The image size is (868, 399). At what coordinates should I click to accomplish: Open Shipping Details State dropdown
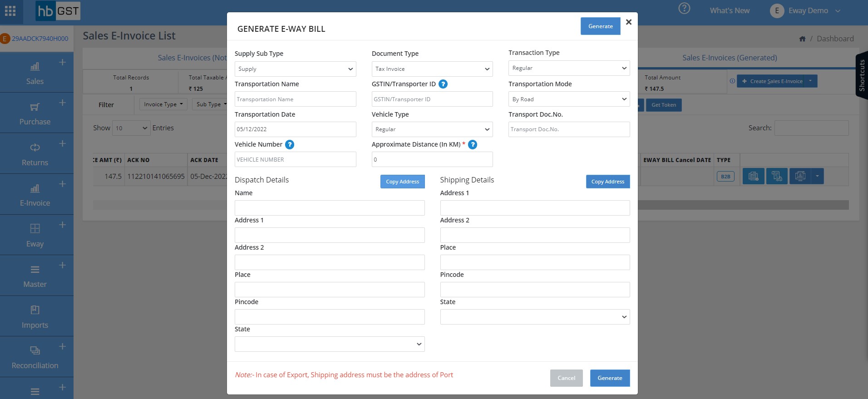click(x=535, y=317)
